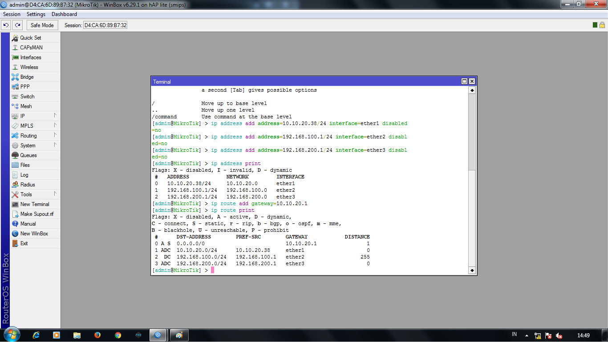Start a New WinBox from the sidebar
The height and width of the screenshot is (364, 608).
(x=35, y=234)
